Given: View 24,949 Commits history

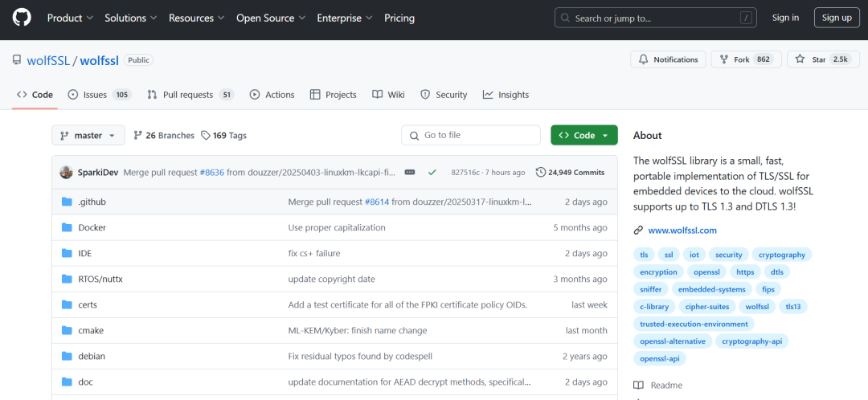Looking at the screenshot, I should tap(570, 172).
